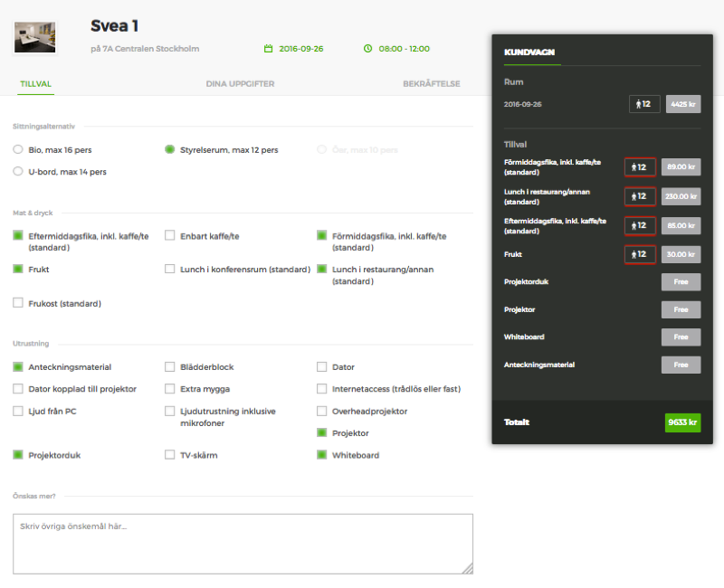This screenshot has height=588, width=724.
Task: Switch to the Dina uppgifter tab
Action: click(x=240, y=84)
